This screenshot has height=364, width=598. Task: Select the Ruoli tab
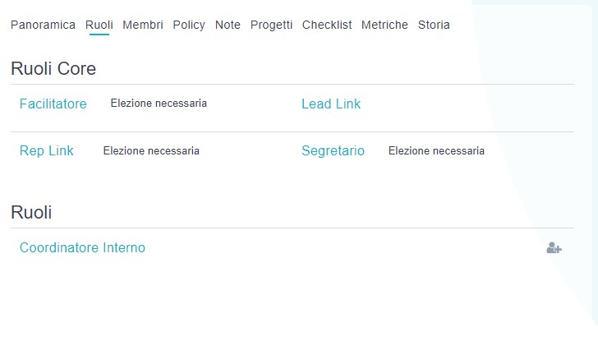99,25
